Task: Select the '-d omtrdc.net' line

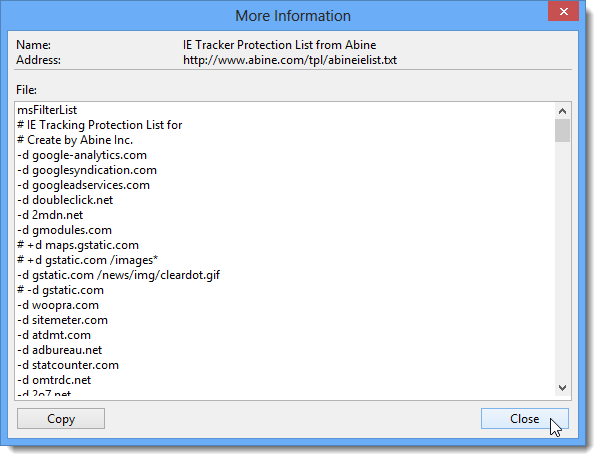Action: click(x=54, y=380)
